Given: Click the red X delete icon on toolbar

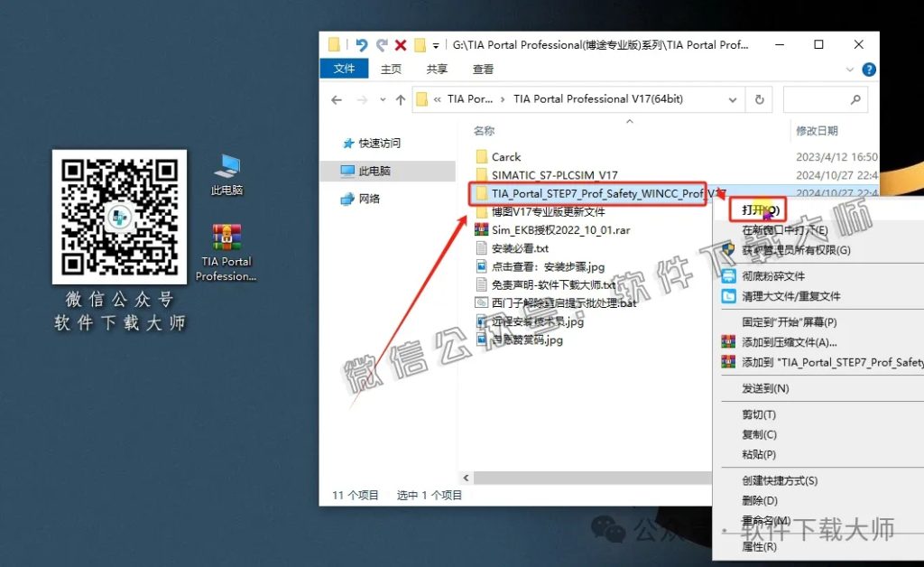Looking at the screenshot, I should pos(400,43).
